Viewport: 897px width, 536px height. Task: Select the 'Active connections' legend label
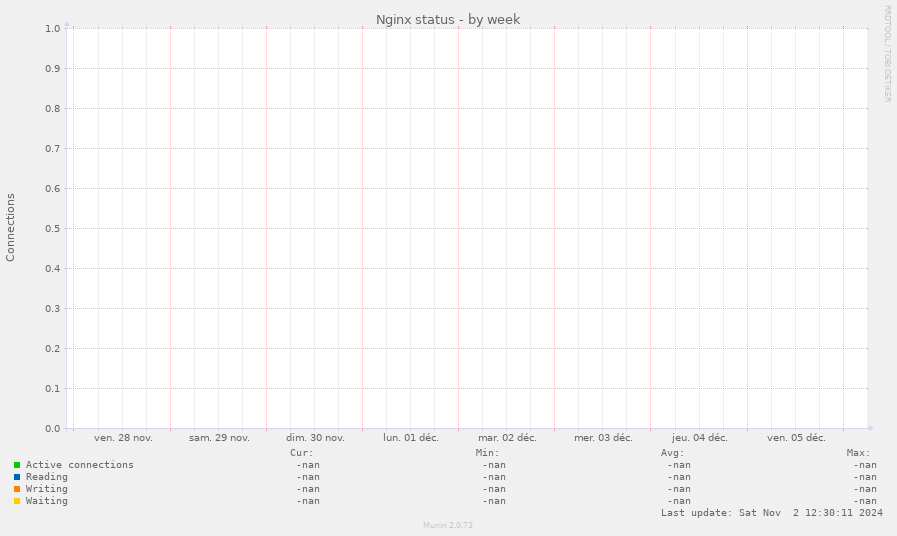tap(80, 465)
